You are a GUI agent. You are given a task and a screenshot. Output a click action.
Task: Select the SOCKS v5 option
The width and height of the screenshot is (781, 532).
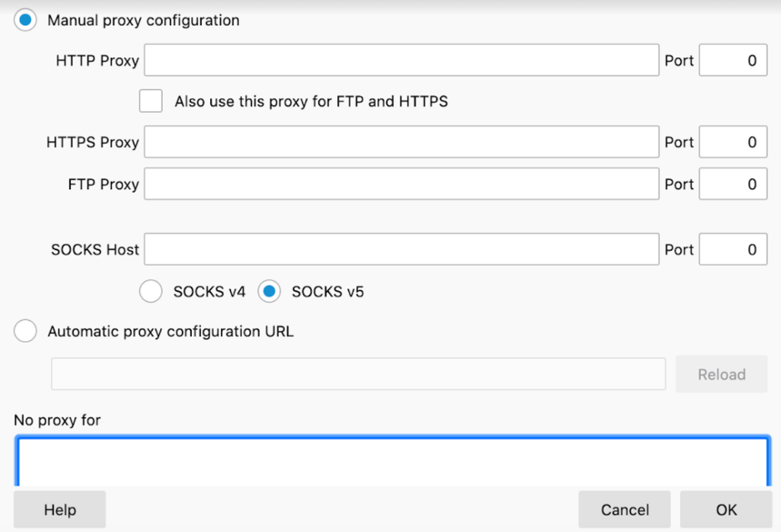coord(270,292)
